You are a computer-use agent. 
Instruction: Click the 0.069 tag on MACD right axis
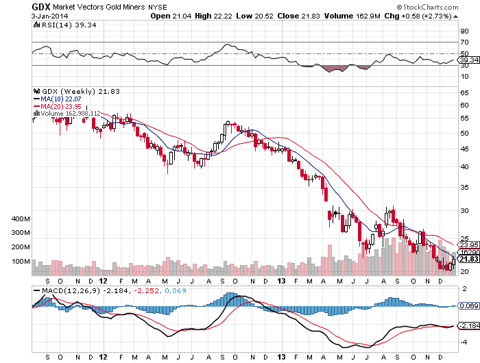point(469,306)
